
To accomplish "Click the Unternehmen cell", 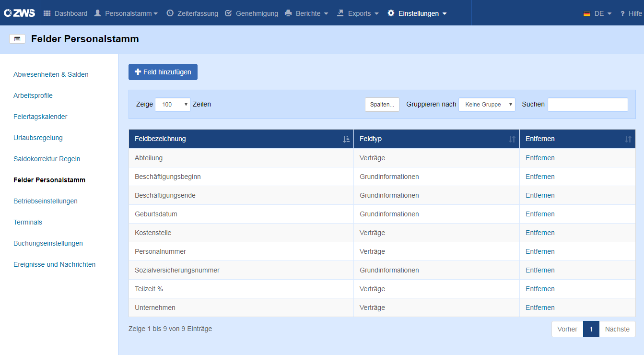I will click(x=241, y=308).
